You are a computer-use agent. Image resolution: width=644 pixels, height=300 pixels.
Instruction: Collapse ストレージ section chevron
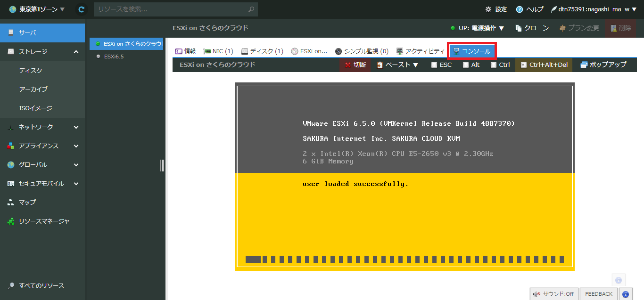pyautogui.click(x=76, y=52)
